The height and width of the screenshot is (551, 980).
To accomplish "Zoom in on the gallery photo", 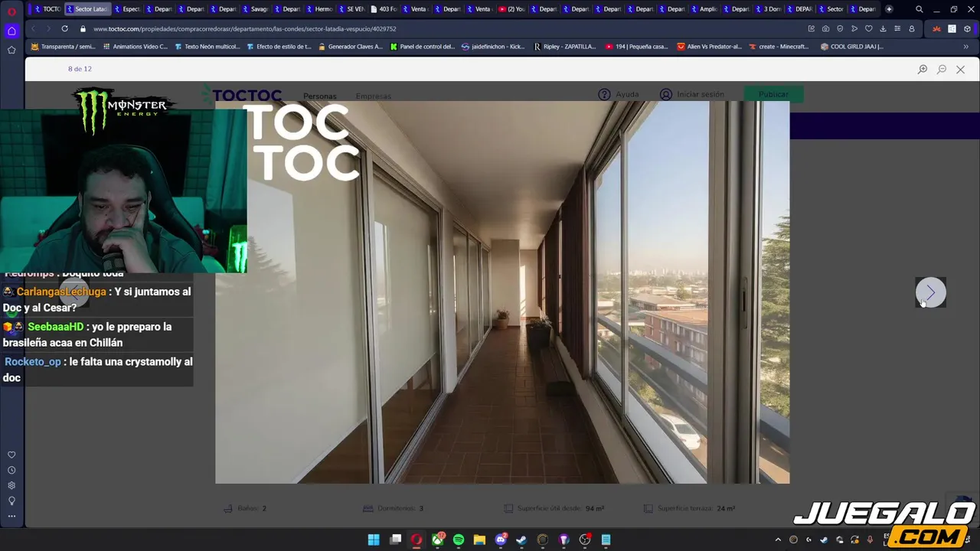I will point(923,69).
